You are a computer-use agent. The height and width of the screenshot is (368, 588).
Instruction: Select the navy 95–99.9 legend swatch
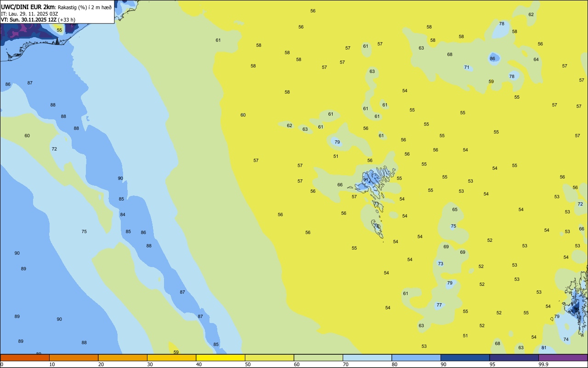[x=514, y=357]
